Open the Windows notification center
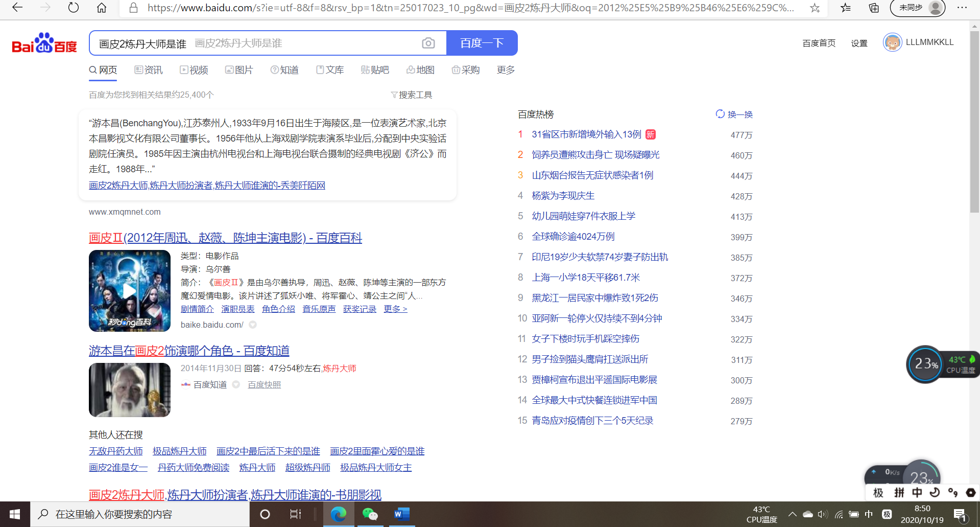This screenshot has height=527, width=980. pyautogui.click(x=960, y=515)
